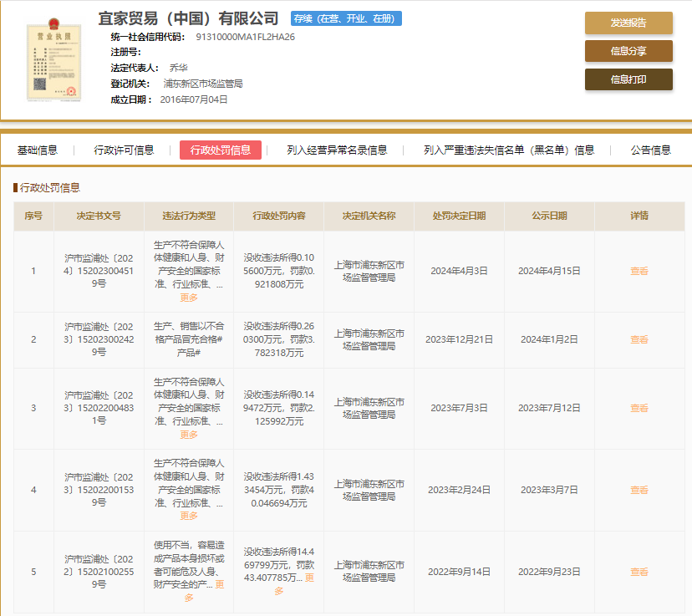Click the 行政处罚内容 column header
The width and height of the screenshot is (692, 616).
coord(279,216)
